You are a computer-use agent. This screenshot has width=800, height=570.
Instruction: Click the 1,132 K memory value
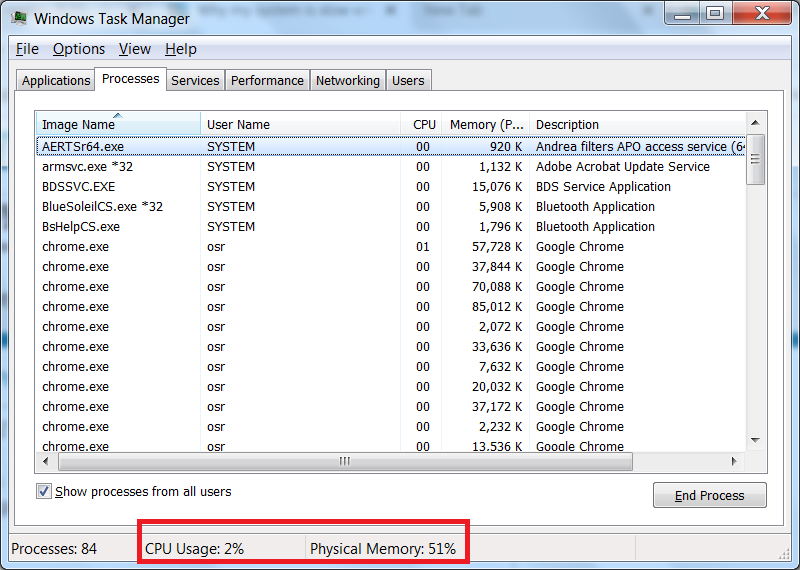pyautogui.click(x=501, y=167)
